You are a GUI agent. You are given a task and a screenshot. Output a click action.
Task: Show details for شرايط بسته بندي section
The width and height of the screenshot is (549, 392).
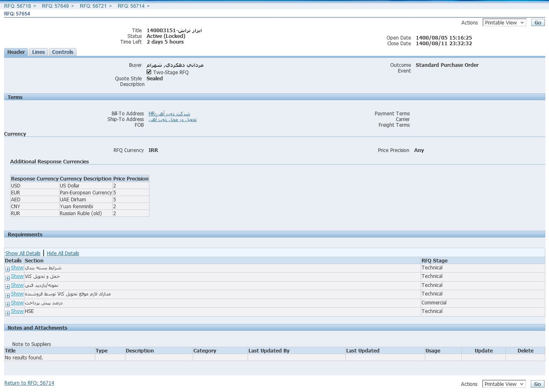[x=17, y=268]
